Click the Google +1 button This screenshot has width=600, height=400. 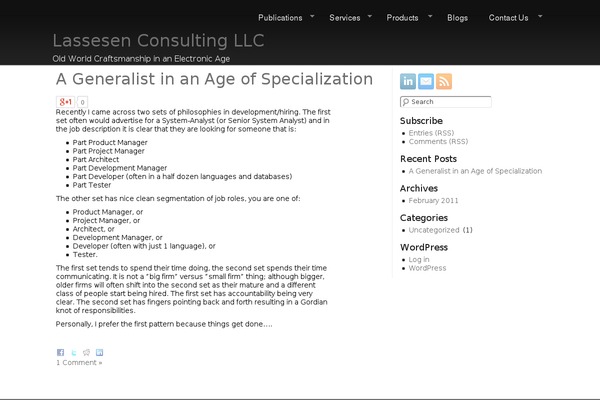65,102
